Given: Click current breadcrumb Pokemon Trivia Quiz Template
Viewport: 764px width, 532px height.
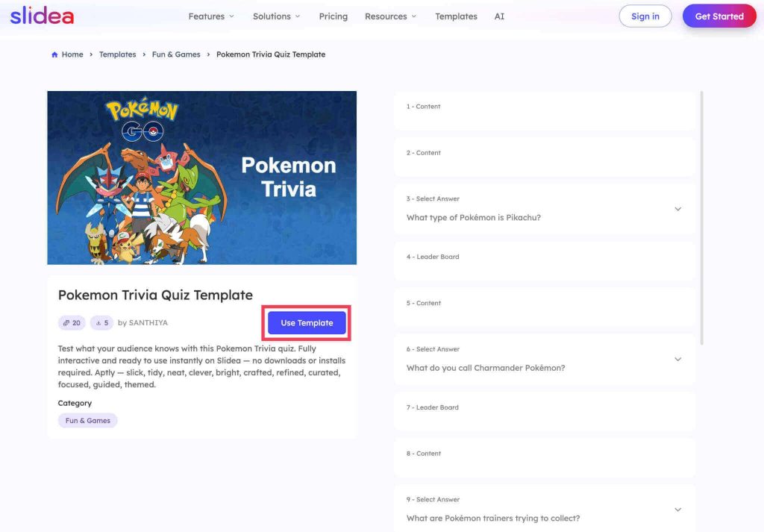Looking at the screenshot, I should [271, 54].
